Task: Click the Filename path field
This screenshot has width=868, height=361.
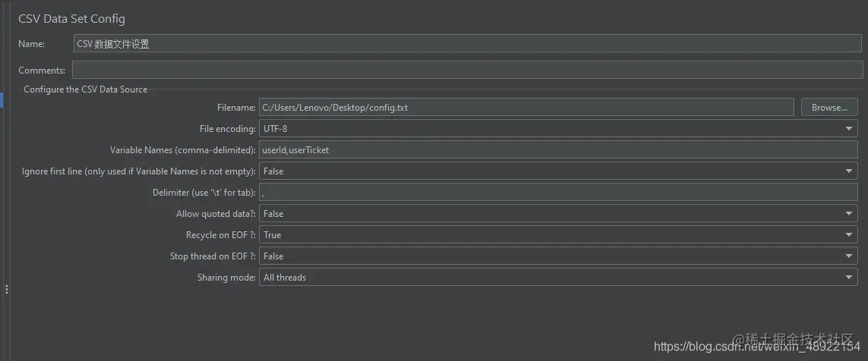Action: tap(526, 107)
